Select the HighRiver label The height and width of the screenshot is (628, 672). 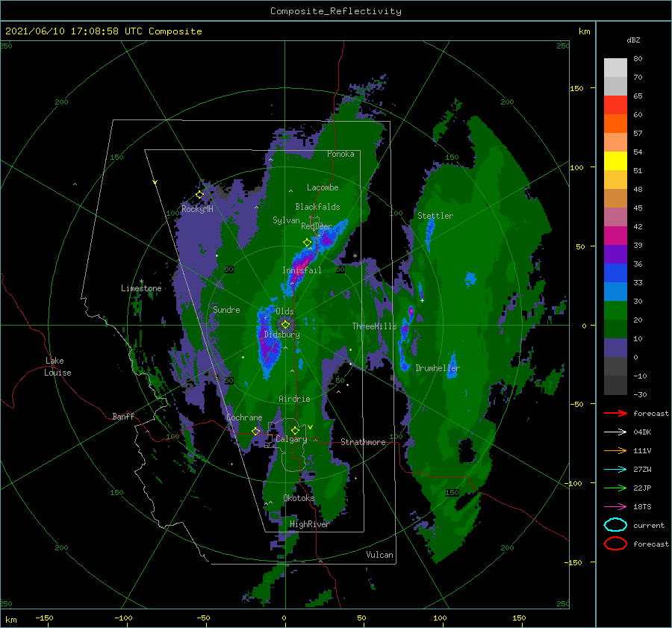[x=310, y=524]
